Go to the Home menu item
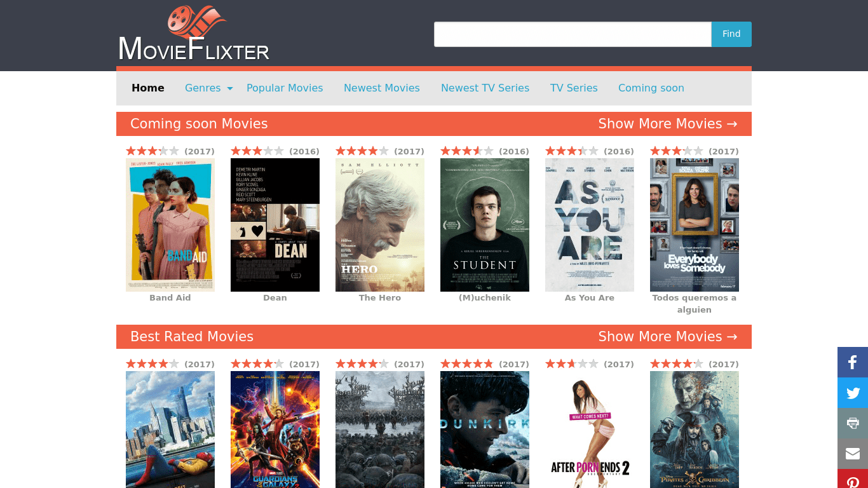The image size is (868, 488). 148,88
